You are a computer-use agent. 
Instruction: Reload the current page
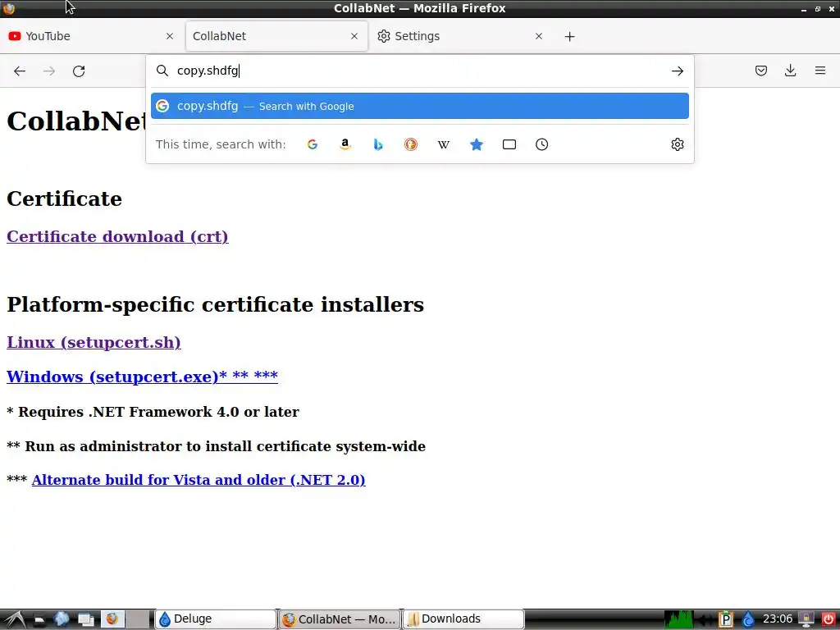[x=79, y=71]
